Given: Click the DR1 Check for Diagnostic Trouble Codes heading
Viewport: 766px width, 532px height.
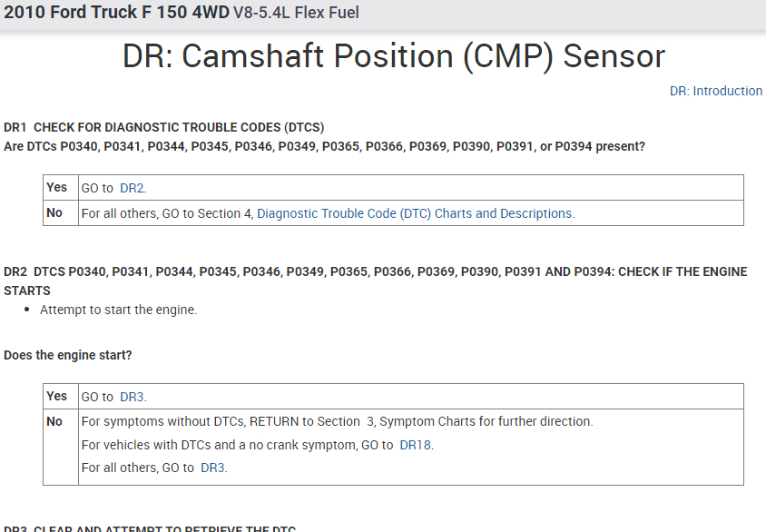Looking at the screenshot, I should [164, 127].
